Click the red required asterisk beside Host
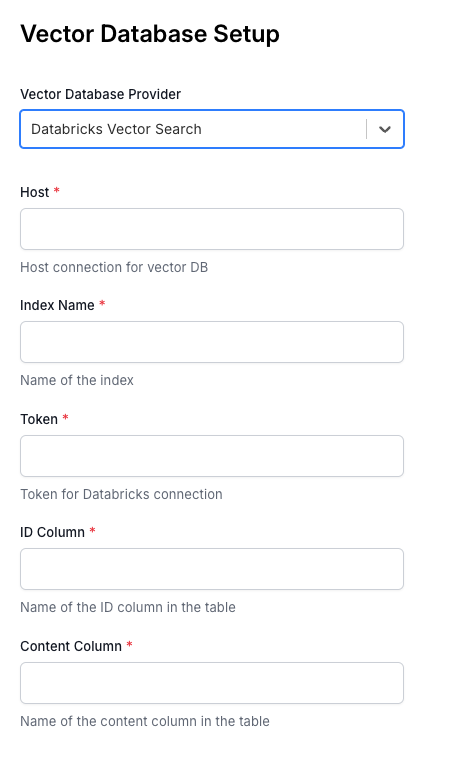Viewport: 450px width, 758px height. tap(57, 190)
